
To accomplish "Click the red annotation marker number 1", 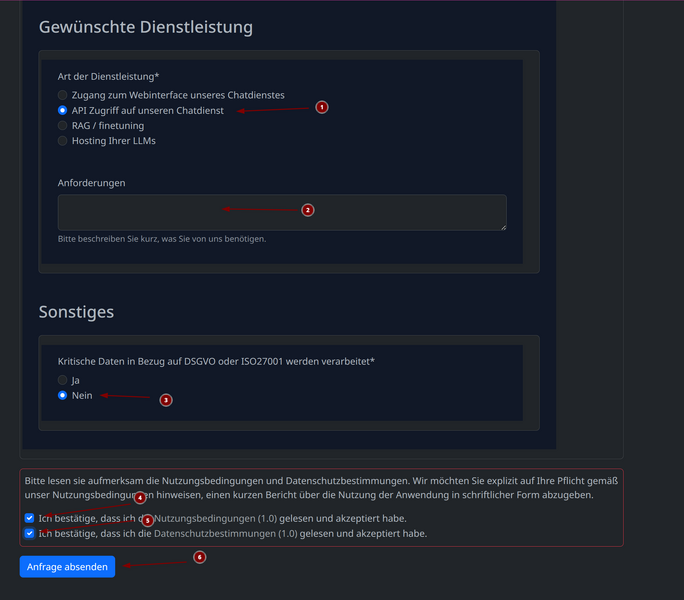I will pos(322,107).
